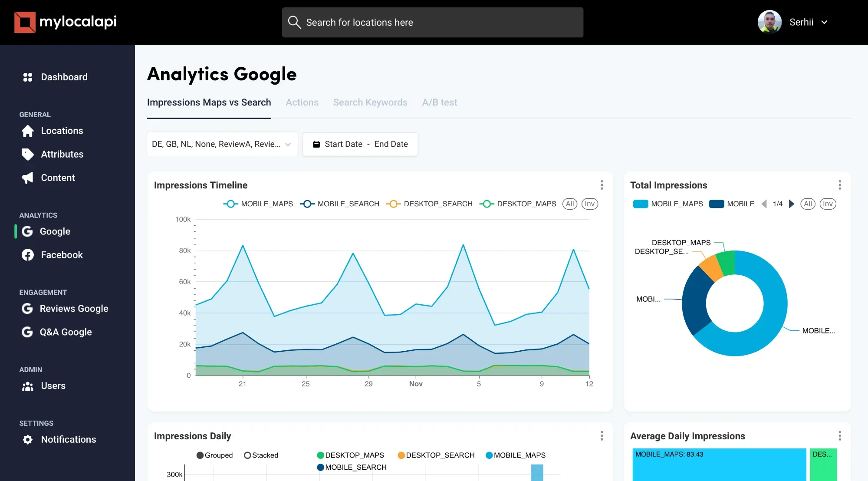Click the Reviews Google G icon
The width and height of the screenshot is (868, 481).
(27, 309)
